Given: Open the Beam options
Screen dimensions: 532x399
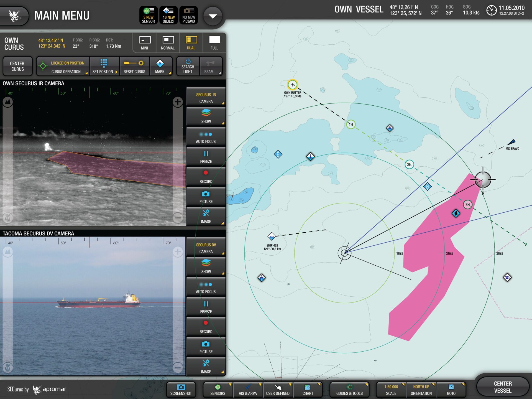Looking at the screenshot, I should tap(211, 66).
